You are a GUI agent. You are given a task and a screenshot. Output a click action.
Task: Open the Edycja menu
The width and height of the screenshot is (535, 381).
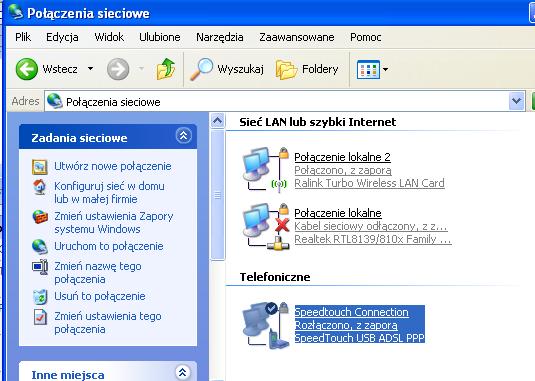(x=62, y=37)
